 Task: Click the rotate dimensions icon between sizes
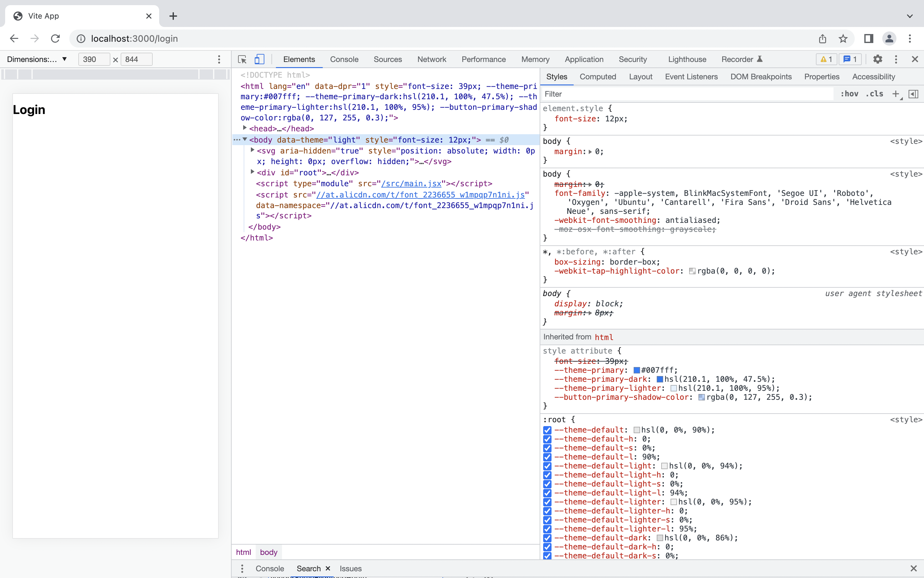point(115,60)
